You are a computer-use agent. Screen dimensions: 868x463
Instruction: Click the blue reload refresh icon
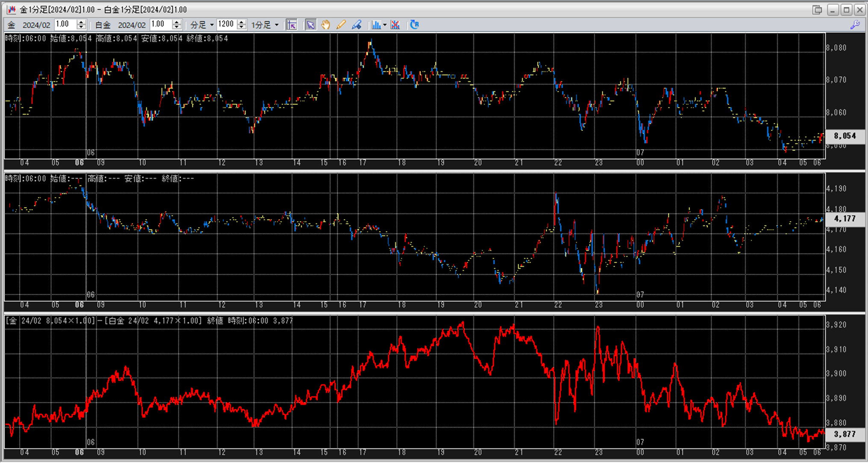click(414, 25)
